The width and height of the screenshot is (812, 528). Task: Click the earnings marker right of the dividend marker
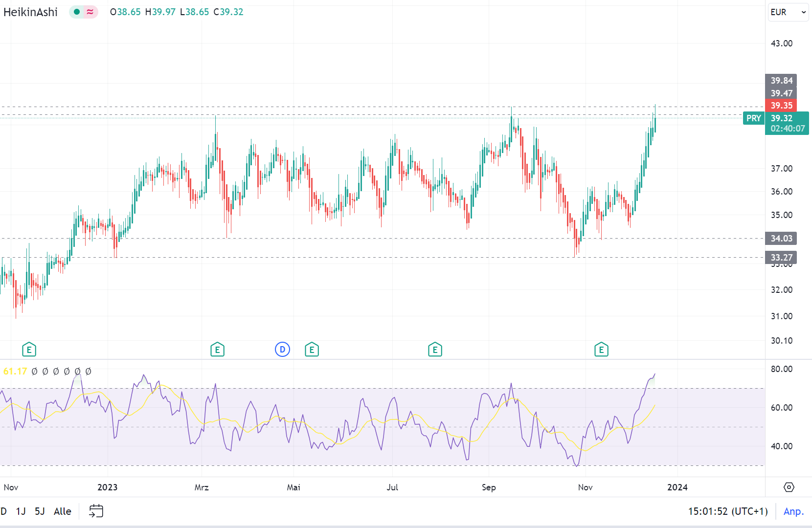[x=312, y=350]
